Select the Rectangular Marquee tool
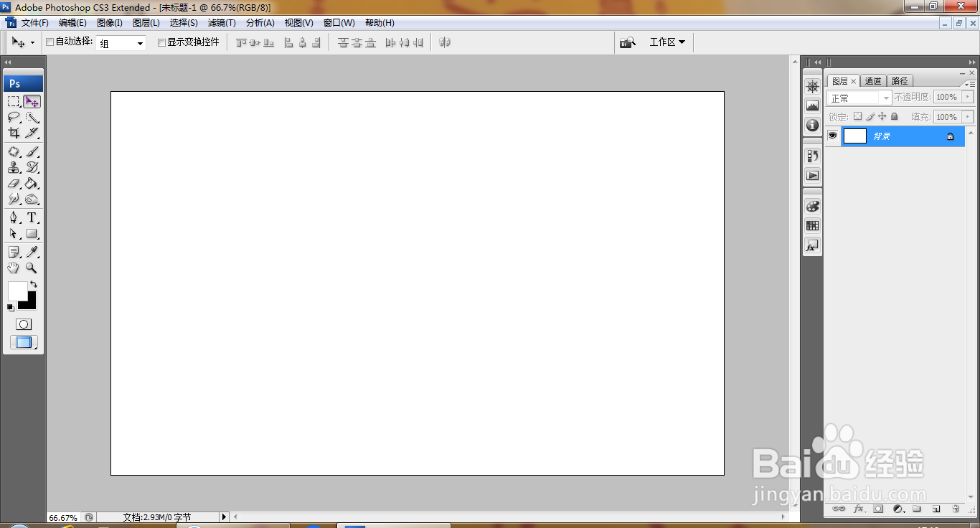980x528 pixels. [14, 102]
